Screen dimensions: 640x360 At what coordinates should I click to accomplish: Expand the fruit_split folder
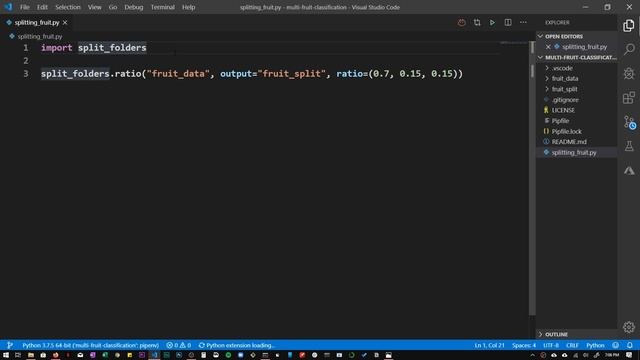547,89
